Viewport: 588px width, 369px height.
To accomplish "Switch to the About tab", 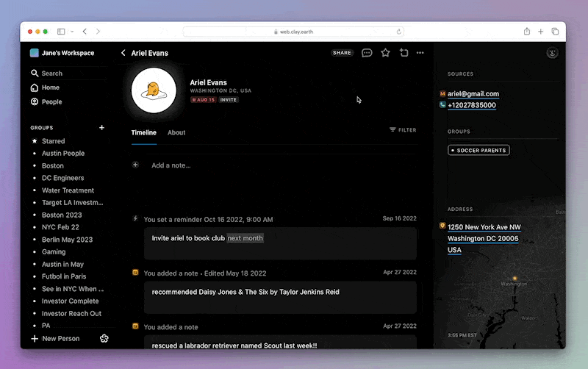I will point(176,133).
